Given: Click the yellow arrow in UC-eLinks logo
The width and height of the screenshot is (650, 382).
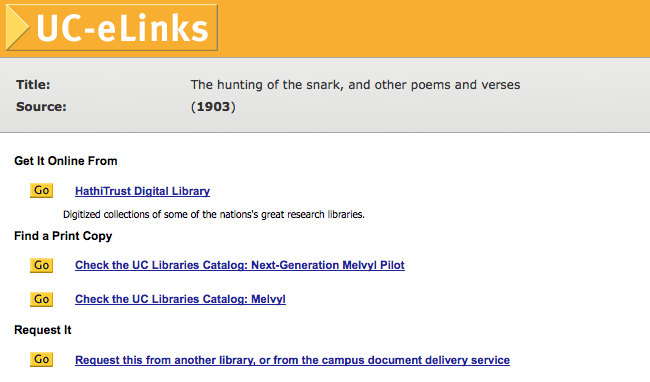Looking at the screenshot, I should coord(17,28).
